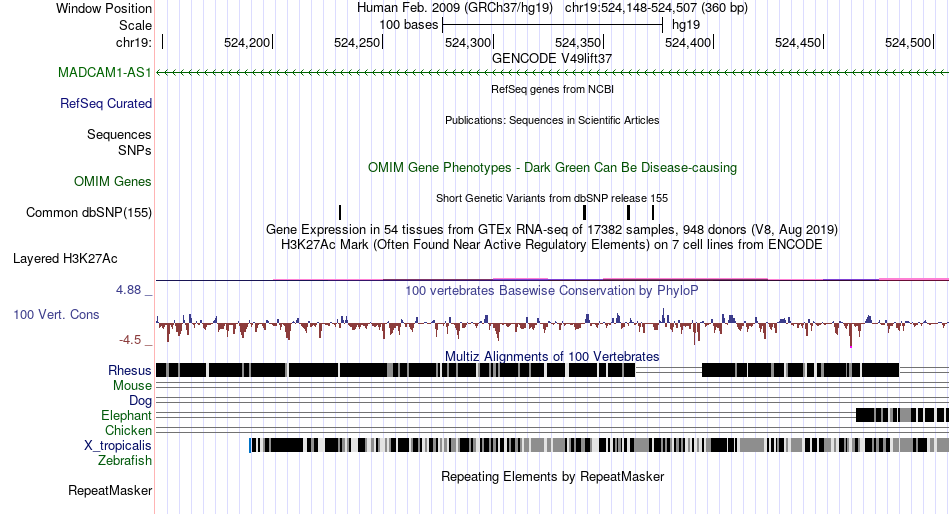Viewport: 950px width, 514px height.
Task: Click the -4.5 PhyloP lower value
Action: (130, 340)
